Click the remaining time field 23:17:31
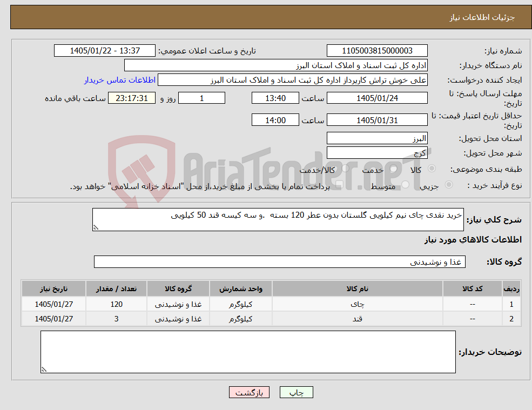This screenshot has height=410, width=532. (132, 98)
